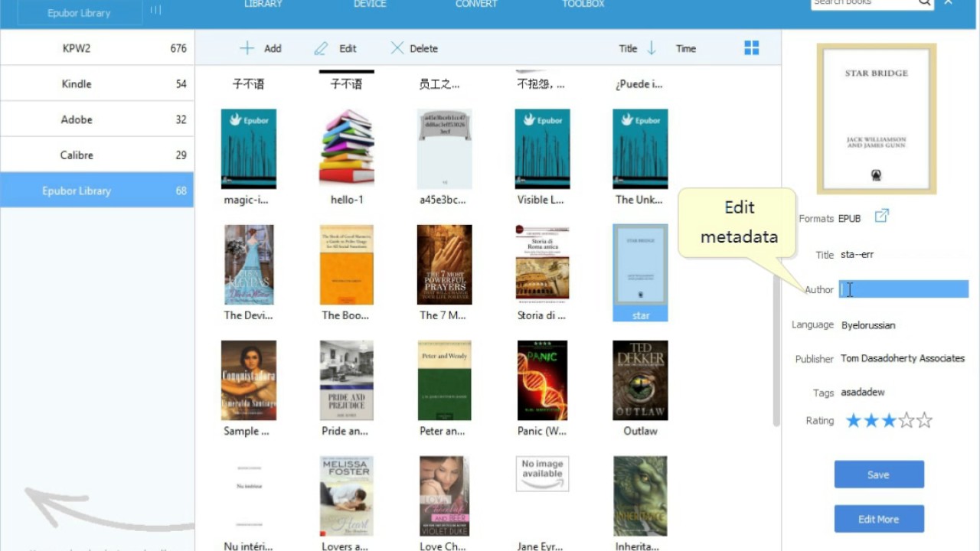This screenshot has width=980, height=551.
Task: Switch to grid view layout
Action: (752, 48)
